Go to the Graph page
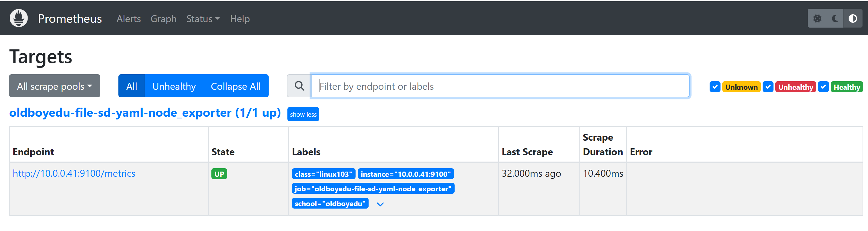 coord(164,19)
